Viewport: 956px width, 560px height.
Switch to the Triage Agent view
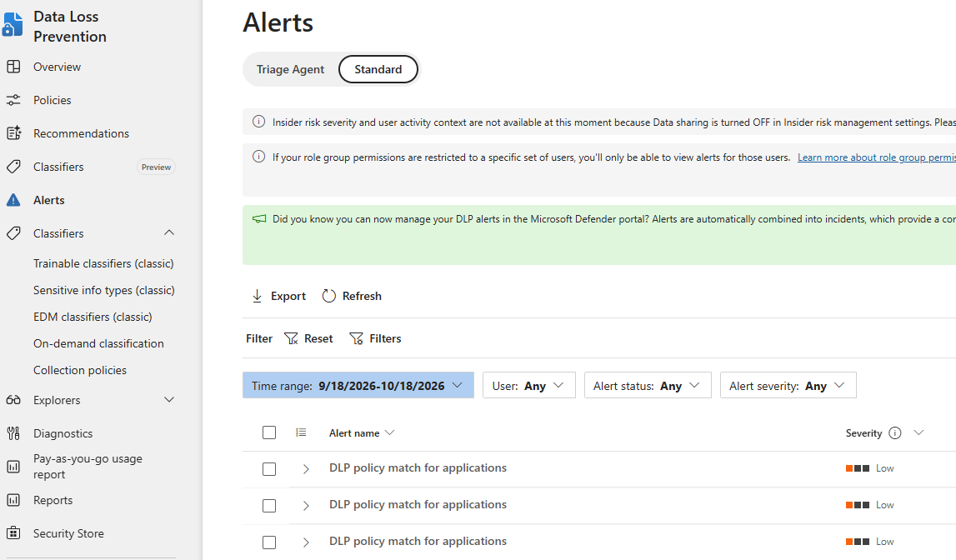coord(290,69)
